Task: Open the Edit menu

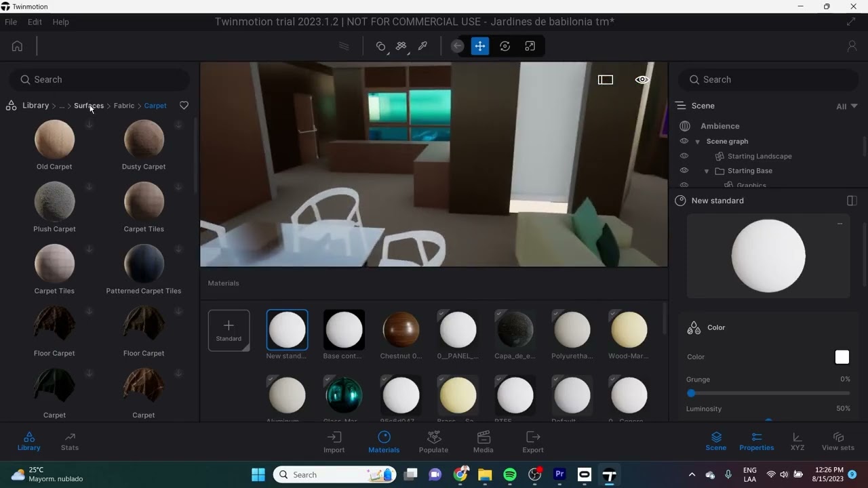Action: click(35, 22)
